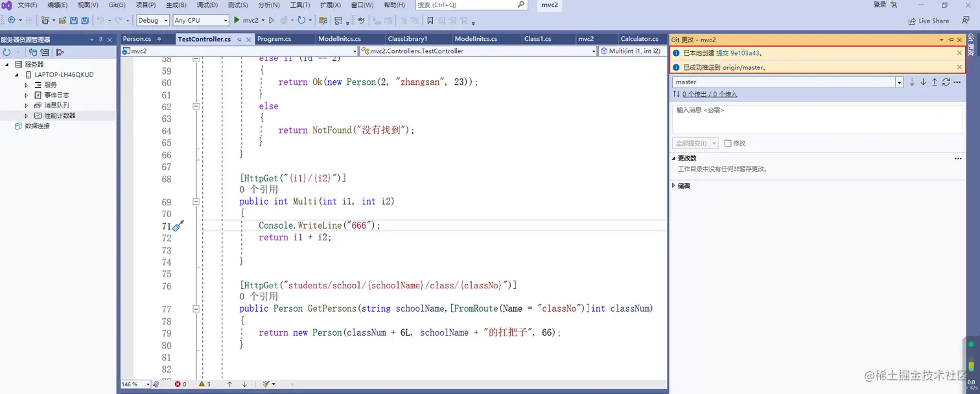Expand the 事件日志 tree node
Screen dimensions: 980x394
[x=27, y=95]
